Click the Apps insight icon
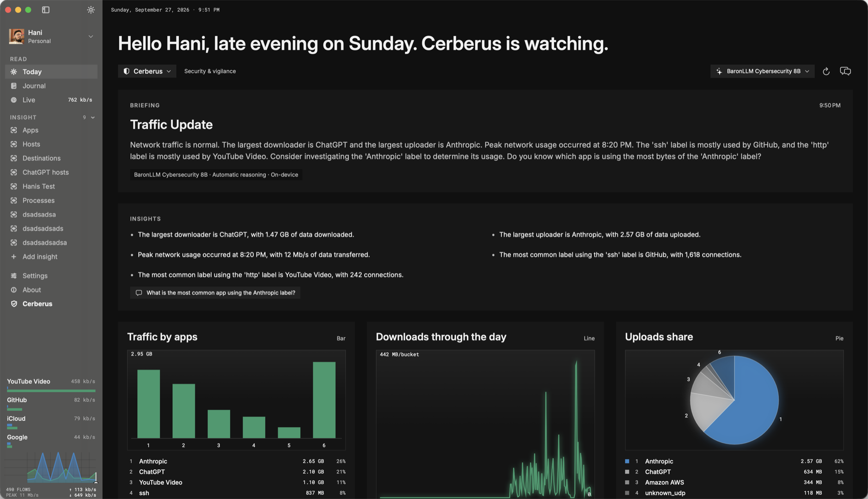The height and width of the screenshot is (499, 868). pos(14,130)
